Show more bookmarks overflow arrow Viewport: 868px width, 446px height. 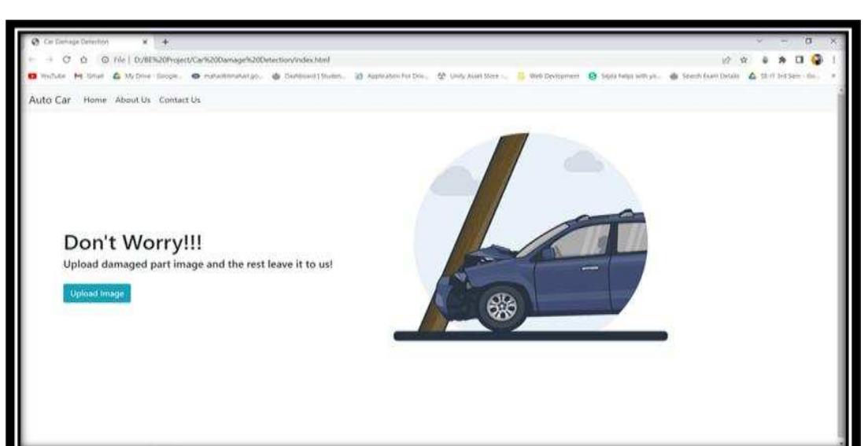point(833,77)
